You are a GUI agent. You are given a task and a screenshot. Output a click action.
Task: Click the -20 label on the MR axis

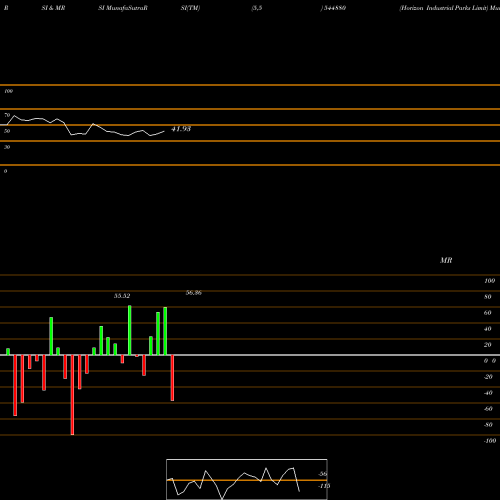(x=488, y=377)
